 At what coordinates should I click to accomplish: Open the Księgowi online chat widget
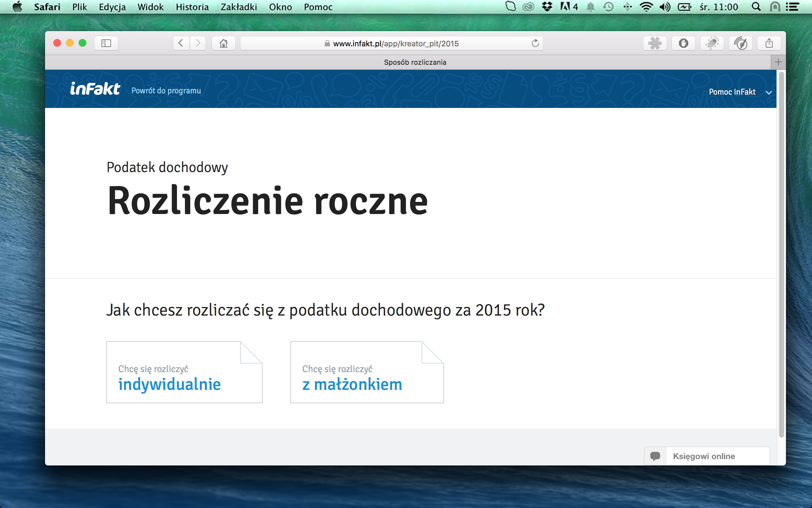[707, 456]
